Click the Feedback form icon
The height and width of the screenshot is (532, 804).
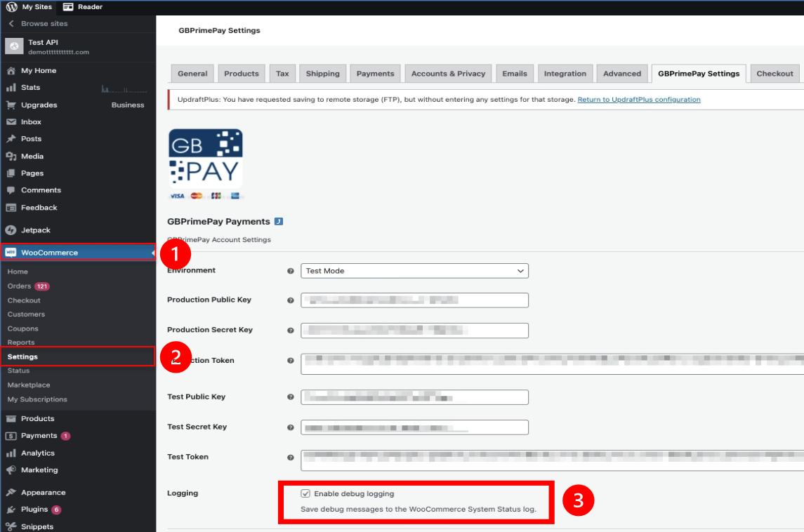pyautogui.click(x=11, y=208)
